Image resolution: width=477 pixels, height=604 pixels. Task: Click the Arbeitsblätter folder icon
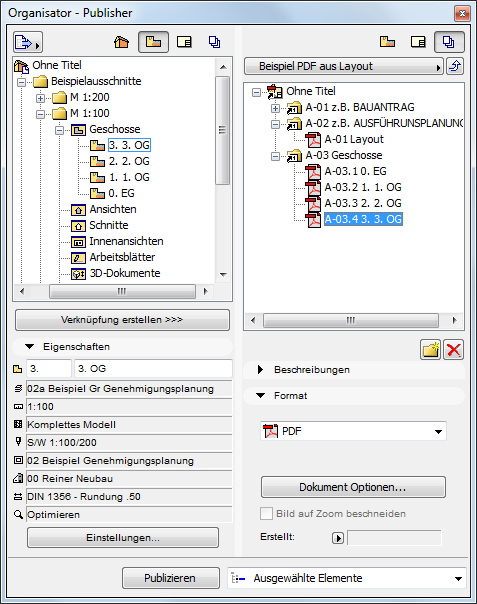pos(78,258)
